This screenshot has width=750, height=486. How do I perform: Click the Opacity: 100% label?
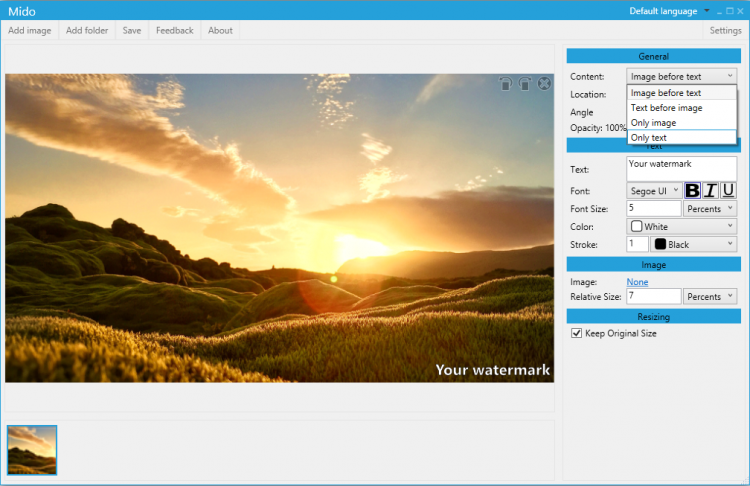(598, 128)
